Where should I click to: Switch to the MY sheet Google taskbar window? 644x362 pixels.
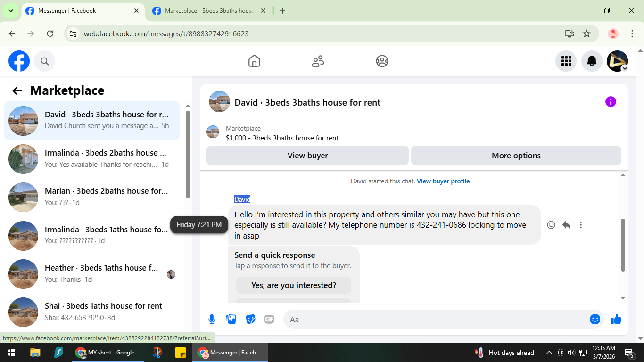tap(108, 353)
